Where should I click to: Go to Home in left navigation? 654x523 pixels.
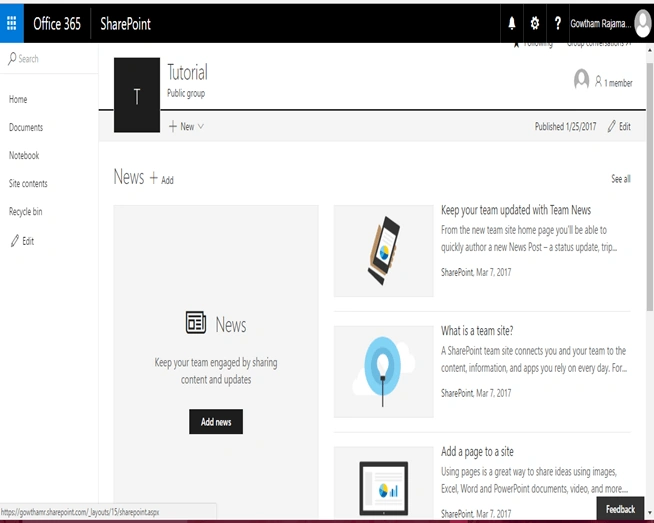(18, 99)
